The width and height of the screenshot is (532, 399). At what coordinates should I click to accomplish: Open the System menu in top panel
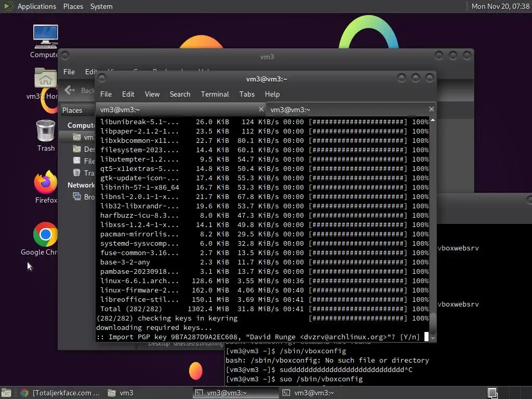pos(101,6)
